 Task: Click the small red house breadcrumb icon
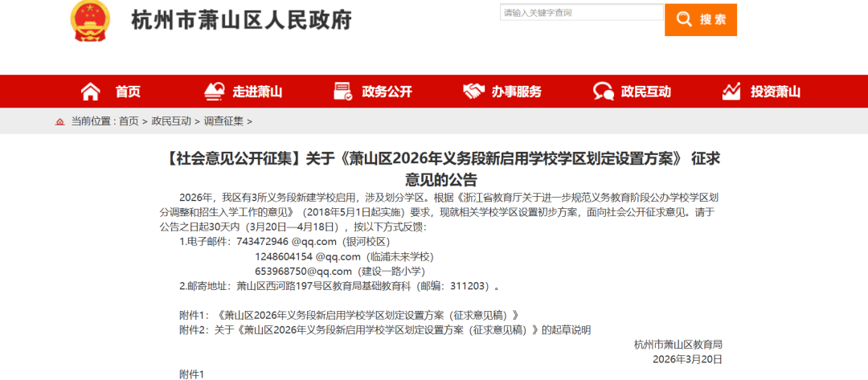click(59, 121)
